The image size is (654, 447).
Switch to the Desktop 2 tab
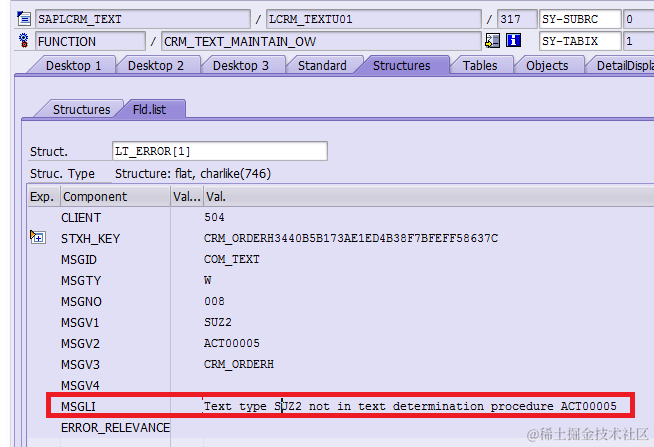point(156,65)
